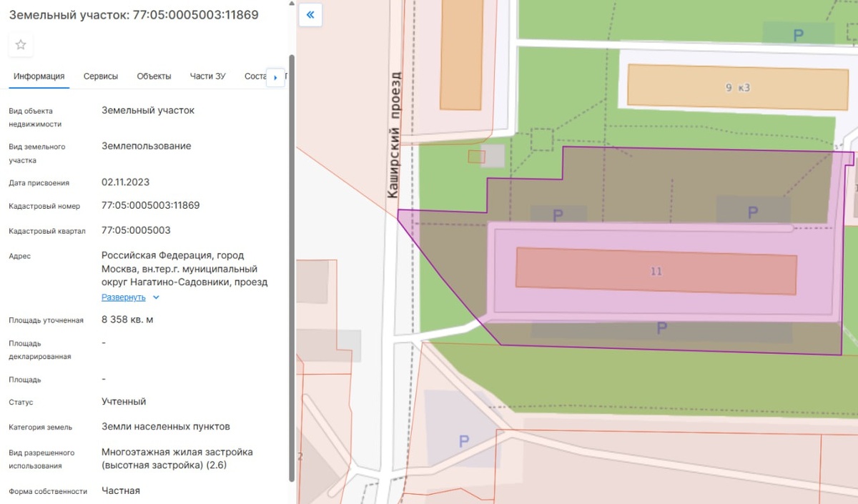Viewport: 858px width, 504px height.
Task: Switch to the Сервисы tab
Action: click(101, 76)
